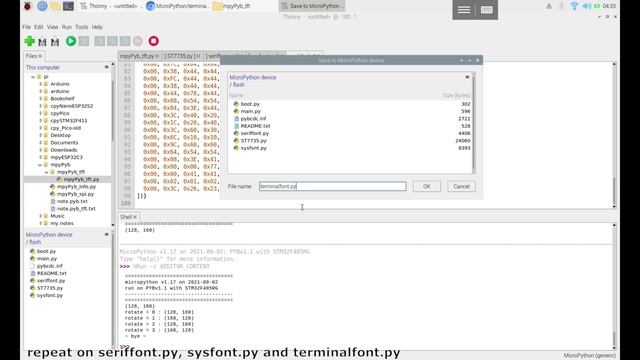The width and height of the screenshot is (640, 360).
Task: Open the This computer panel menu
Action: 107,67
